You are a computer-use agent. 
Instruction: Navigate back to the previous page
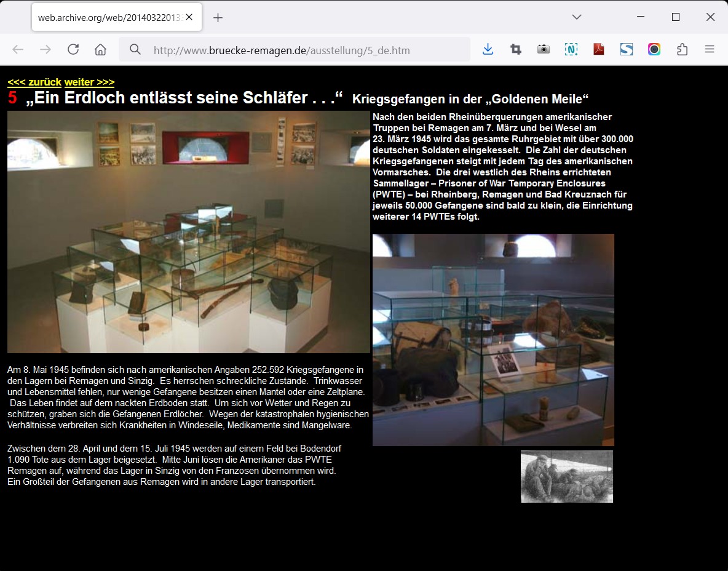coord(18,50)
